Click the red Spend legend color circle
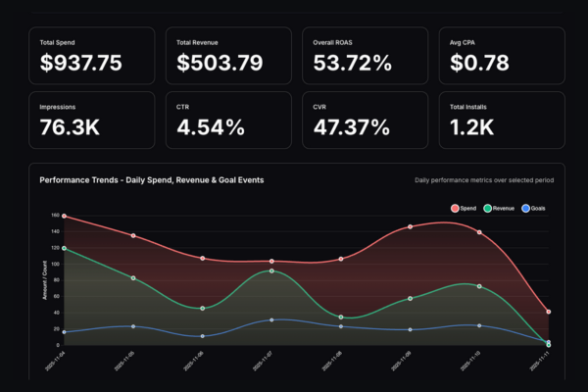 [455, 209]
